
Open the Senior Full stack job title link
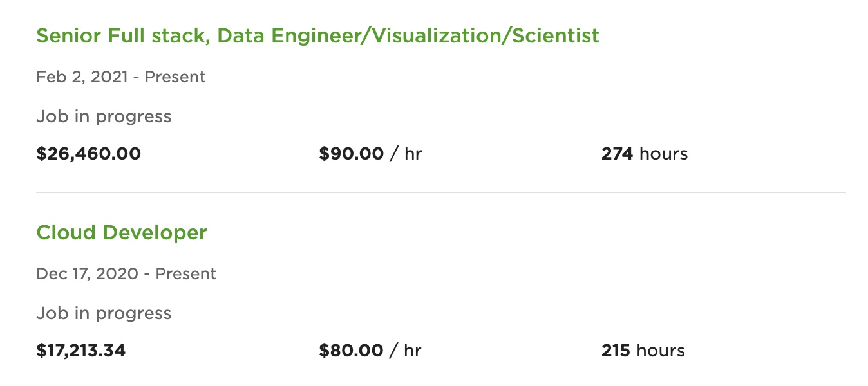(x=317, y=35)
